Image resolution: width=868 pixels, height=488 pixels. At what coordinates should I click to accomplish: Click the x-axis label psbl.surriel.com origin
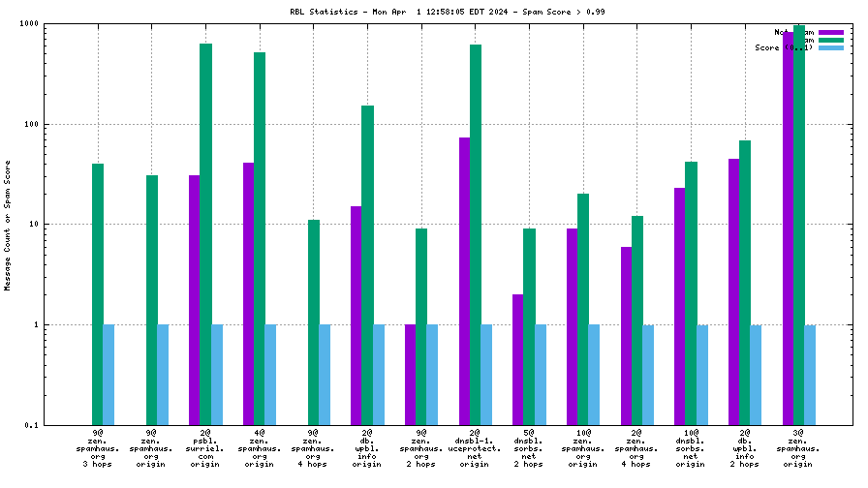click(x=204, y=447)
